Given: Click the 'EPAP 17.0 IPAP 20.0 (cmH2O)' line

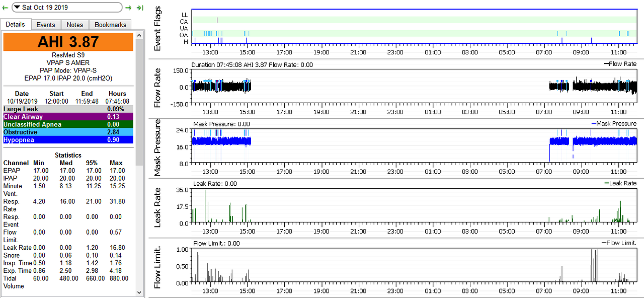Looking at the screenshot, I should click(68, 78).
